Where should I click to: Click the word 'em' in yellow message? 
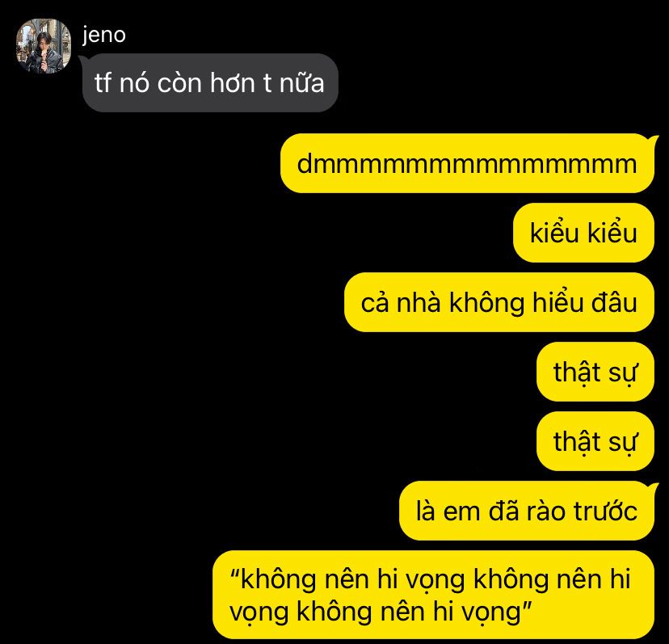click(461, 511)
